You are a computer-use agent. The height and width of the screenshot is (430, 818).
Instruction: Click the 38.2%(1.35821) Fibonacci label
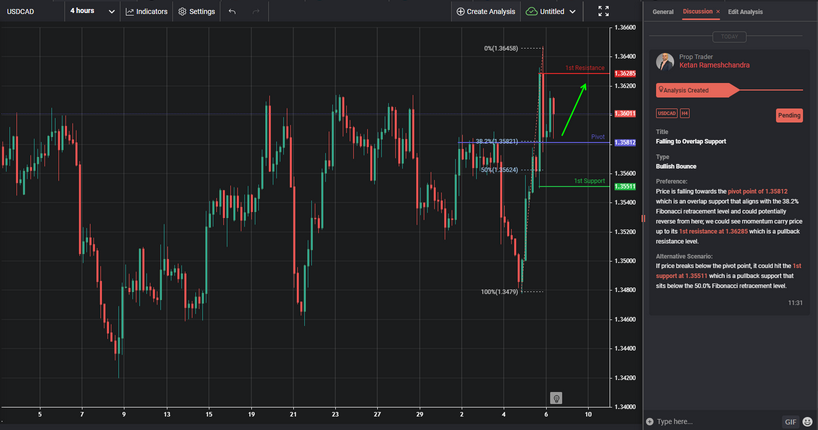point(497,141)
